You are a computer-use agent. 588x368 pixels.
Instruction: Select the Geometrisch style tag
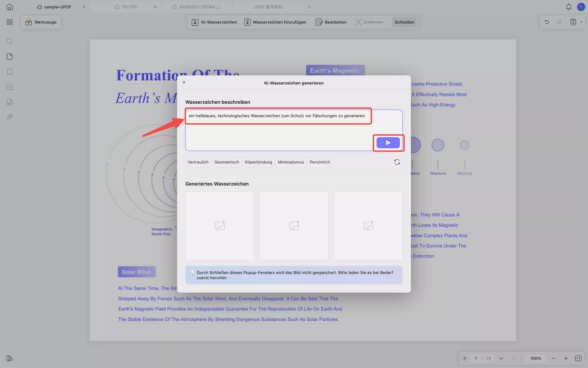coord(227,162)
